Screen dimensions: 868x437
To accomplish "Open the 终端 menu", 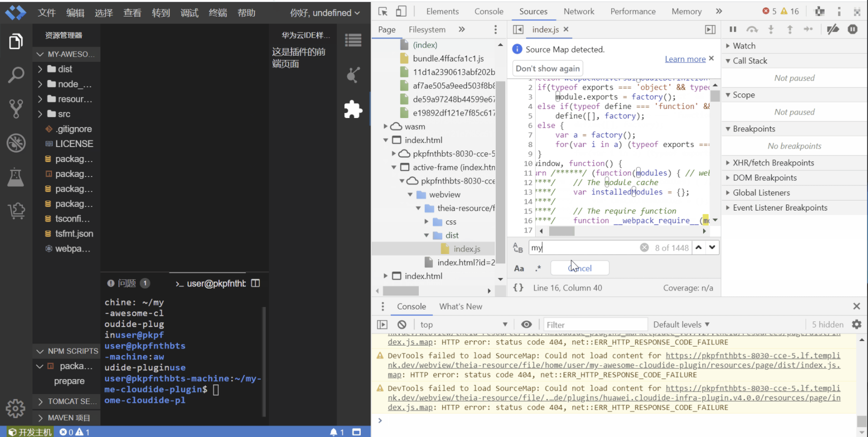I will click(x=218, y=13).
